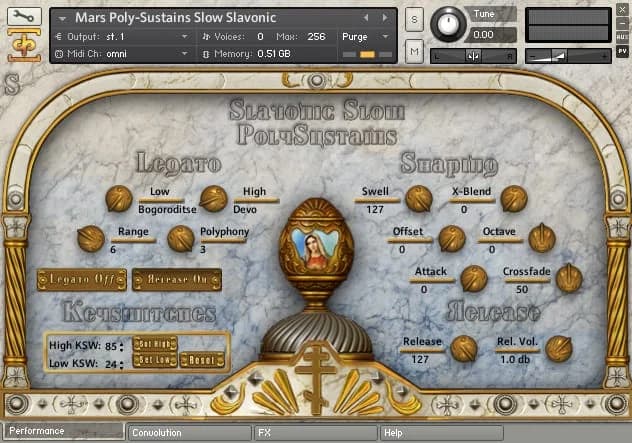Click the Swell value 127
The image size is (632, 443).
(x=375, y=210)
